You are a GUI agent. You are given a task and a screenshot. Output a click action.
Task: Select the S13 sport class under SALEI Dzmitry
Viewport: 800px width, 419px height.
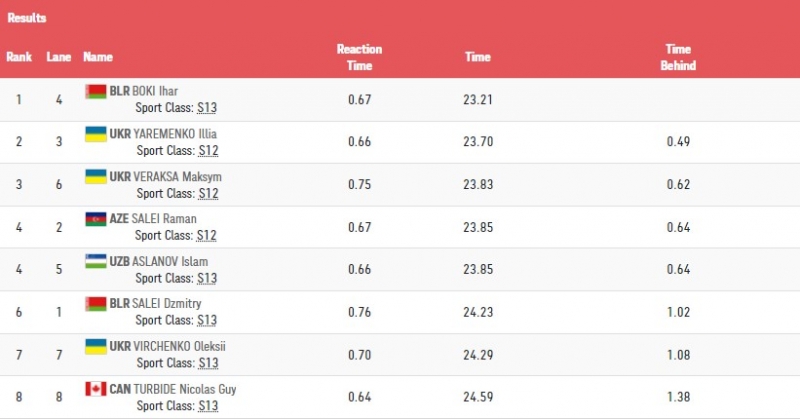tap(207, 321)
